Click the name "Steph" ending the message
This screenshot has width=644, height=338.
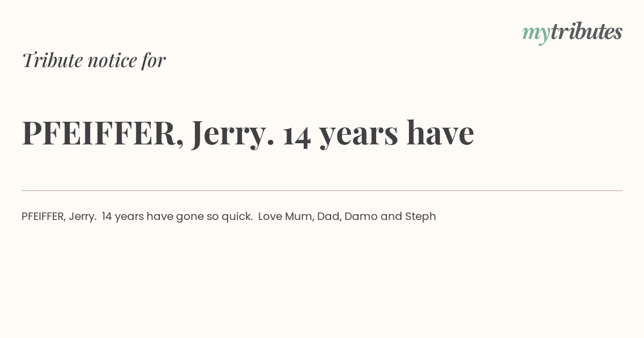(421, 217)
